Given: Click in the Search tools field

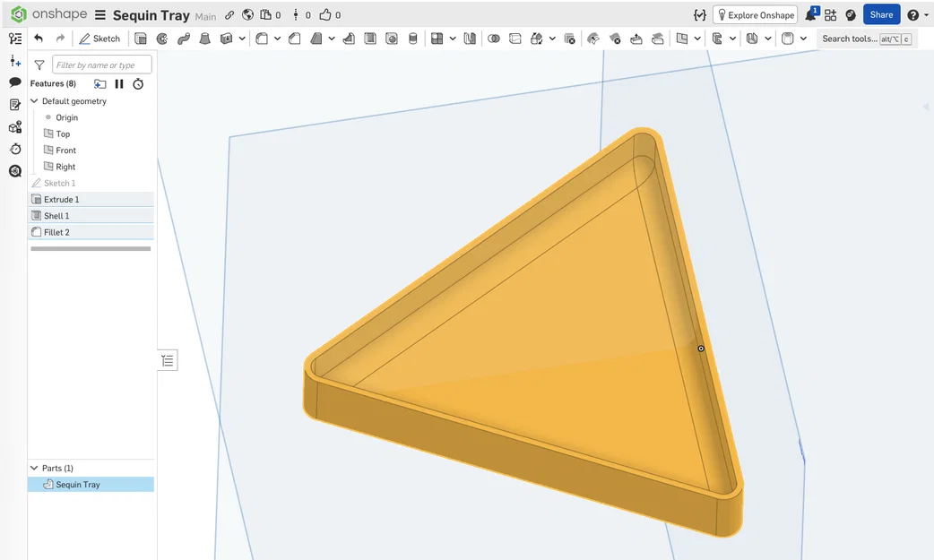Looking at the screenshot, I should point(867,39).
